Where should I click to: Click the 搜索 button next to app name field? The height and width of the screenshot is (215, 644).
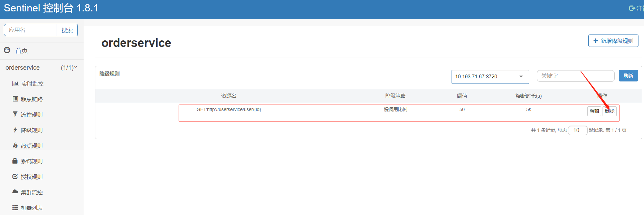coord(67,30)
